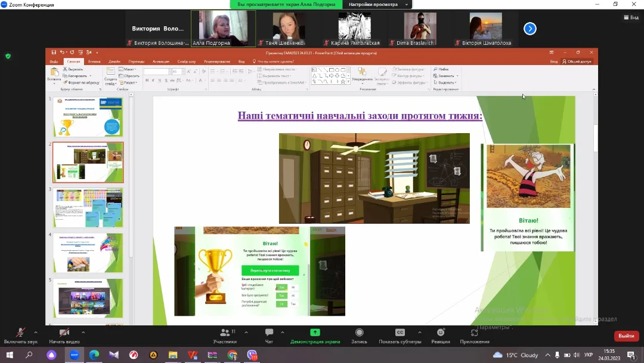This screenshot has height=363, width=644.
Task: Click the green encryption shield icon
Action: point(8,56)
